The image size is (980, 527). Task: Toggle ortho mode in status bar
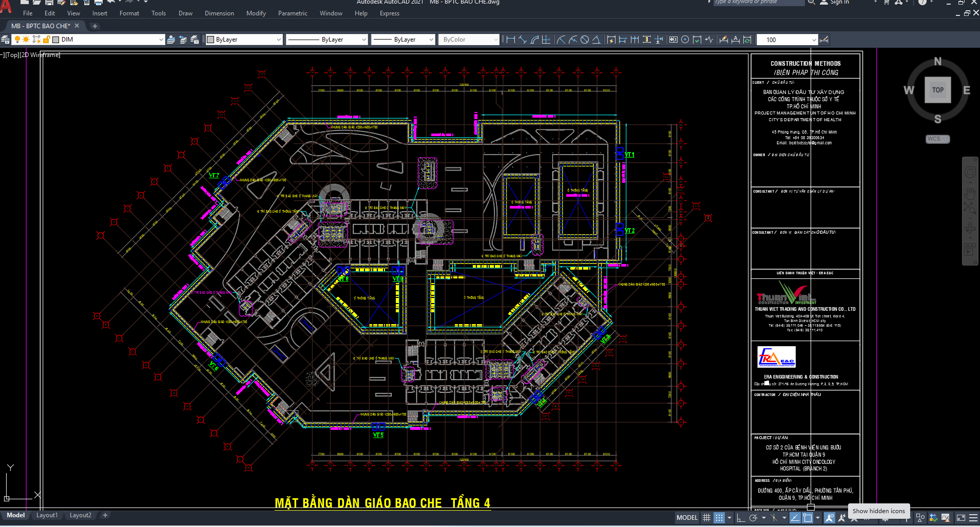pos(741,518)
